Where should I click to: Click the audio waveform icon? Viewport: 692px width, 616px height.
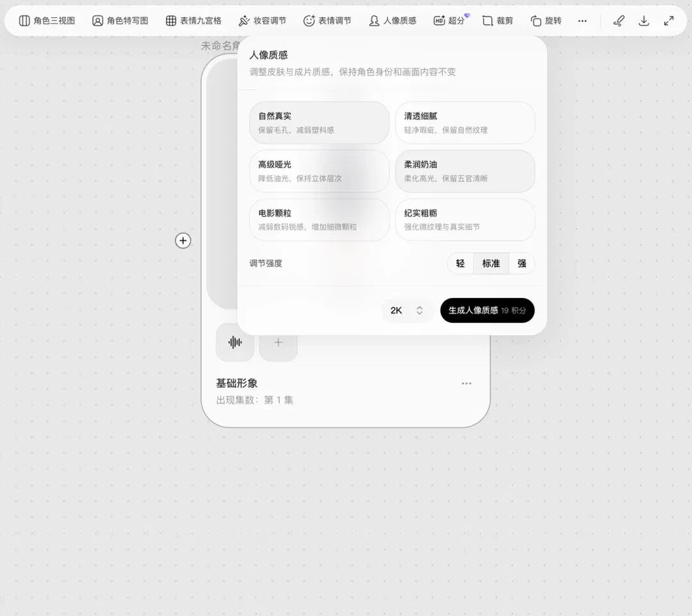pyautogui.click(x=235, y=342)
